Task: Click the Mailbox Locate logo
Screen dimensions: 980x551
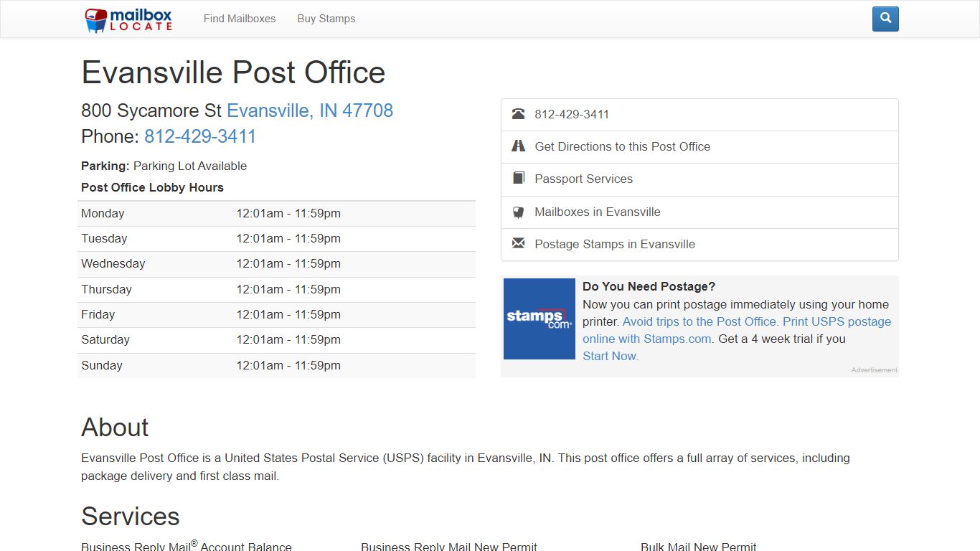Action: (x=128, y=19)
